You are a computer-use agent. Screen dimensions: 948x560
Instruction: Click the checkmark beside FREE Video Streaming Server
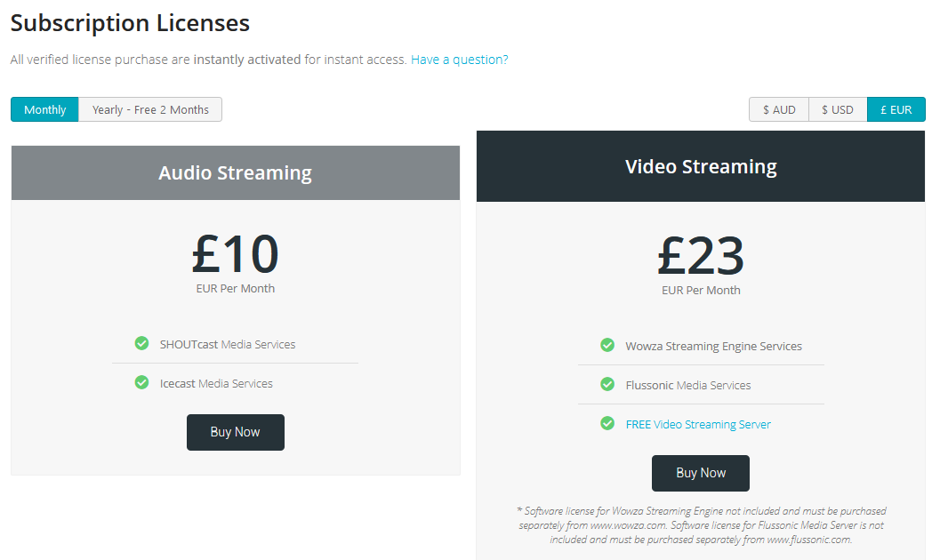pos(607,423)
